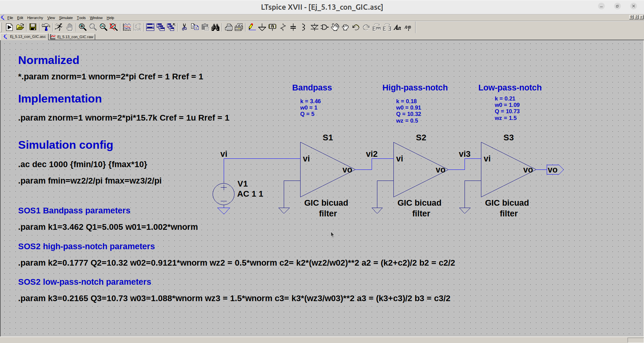Click the vo output port label
644x343 pixels.
pos(555,170)
